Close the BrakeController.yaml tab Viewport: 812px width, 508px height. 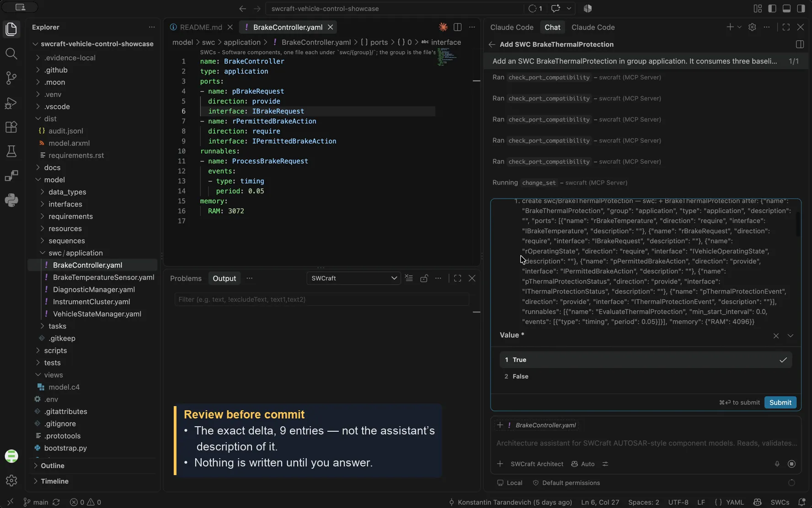pyautogui.click(x=330, y=27)
